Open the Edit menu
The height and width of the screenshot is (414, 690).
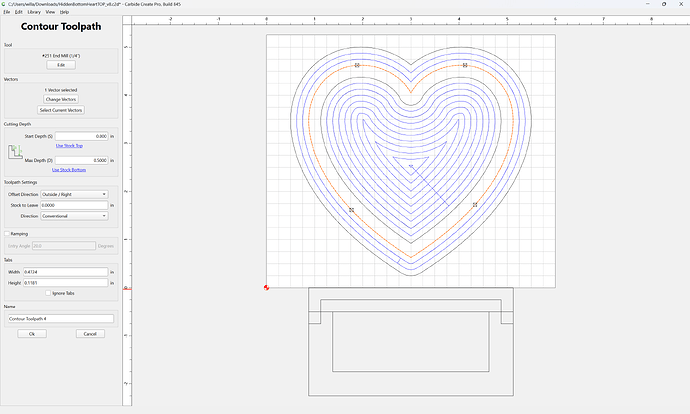(18, 12)
